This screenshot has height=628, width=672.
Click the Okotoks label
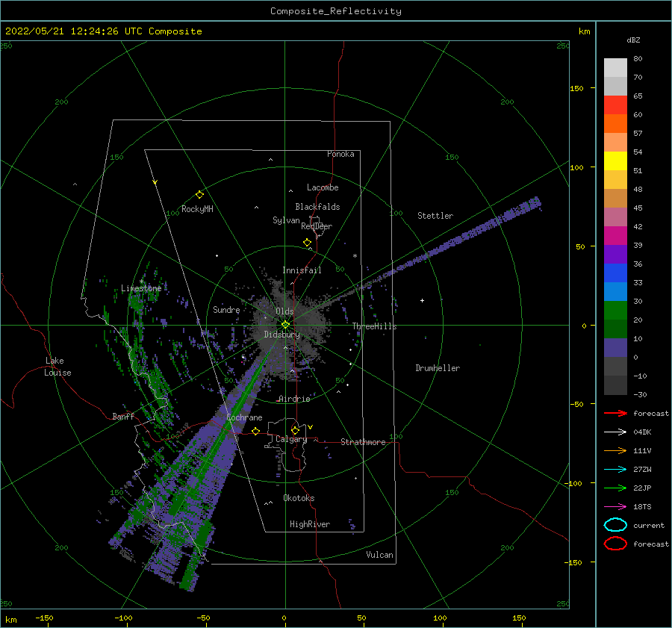click(x=299, y=498)
